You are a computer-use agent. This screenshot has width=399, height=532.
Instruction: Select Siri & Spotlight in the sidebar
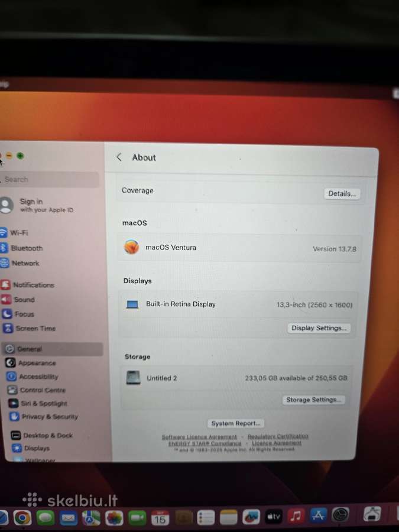(43, 403)
